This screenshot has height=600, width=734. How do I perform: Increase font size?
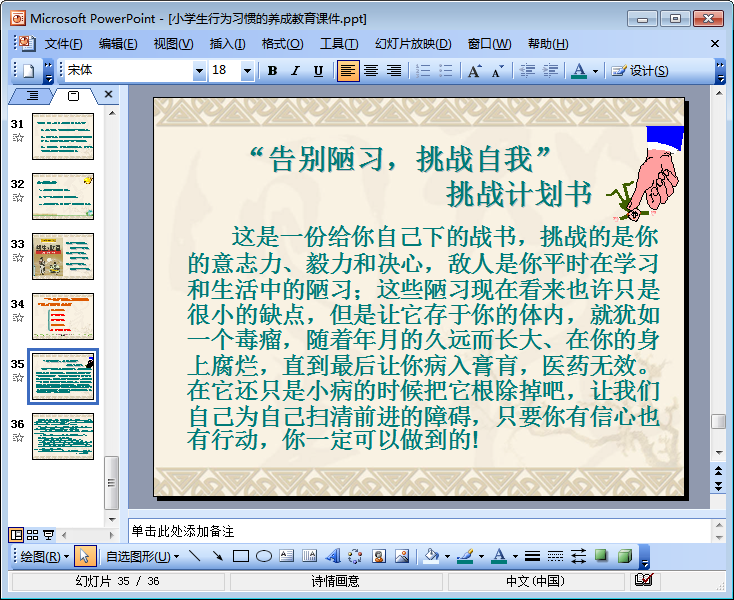(x=474, y=71)
